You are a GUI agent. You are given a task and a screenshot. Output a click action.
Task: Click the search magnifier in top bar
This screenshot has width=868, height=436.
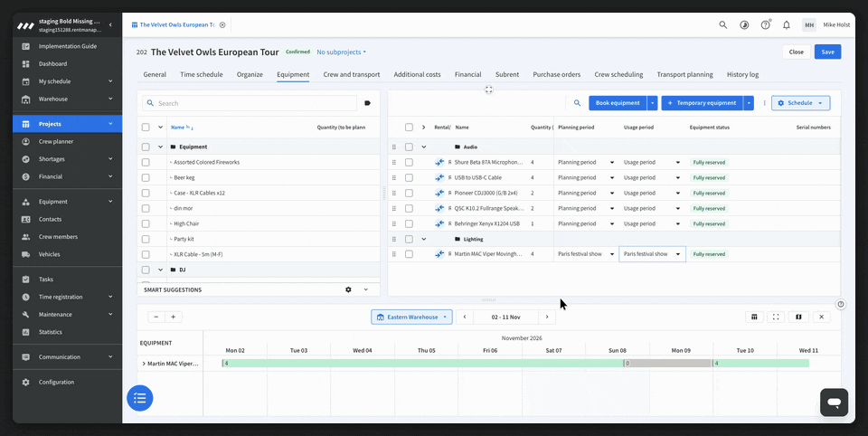[x=723, y=25]
